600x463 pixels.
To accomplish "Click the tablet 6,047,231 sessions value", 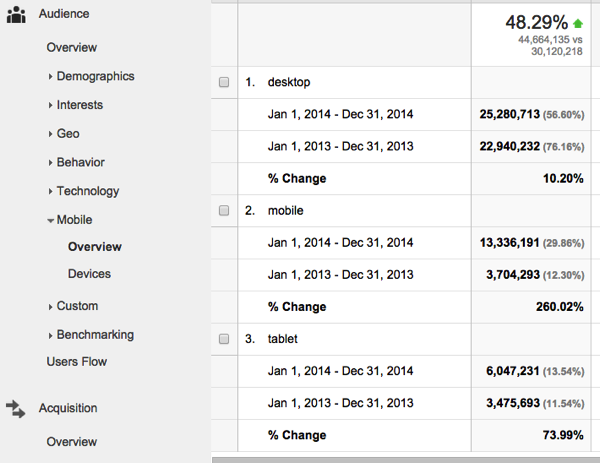I will pyautogui.click(x=513, y=371).
